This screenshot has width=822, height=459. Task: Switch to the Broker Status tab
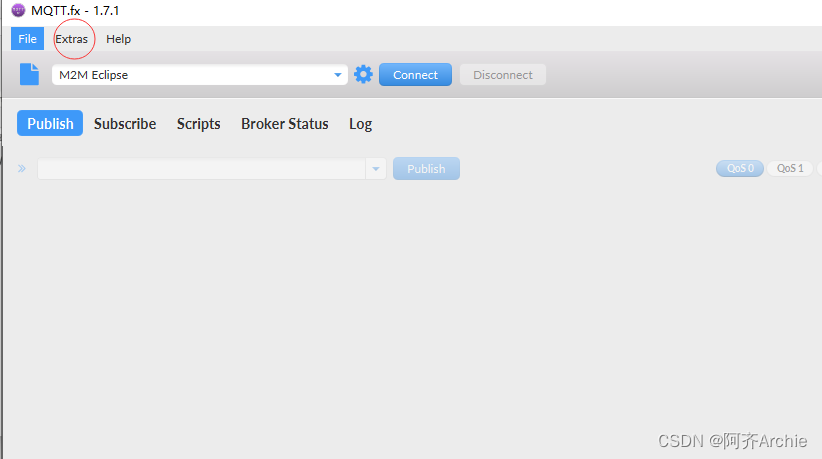point(285,124)
